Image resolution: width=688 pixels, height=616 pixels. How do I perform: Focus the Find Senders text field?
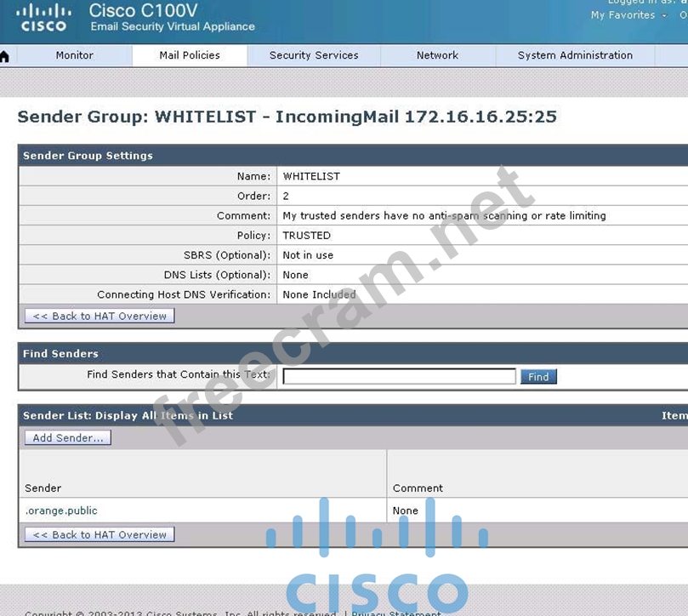point(399,376)
